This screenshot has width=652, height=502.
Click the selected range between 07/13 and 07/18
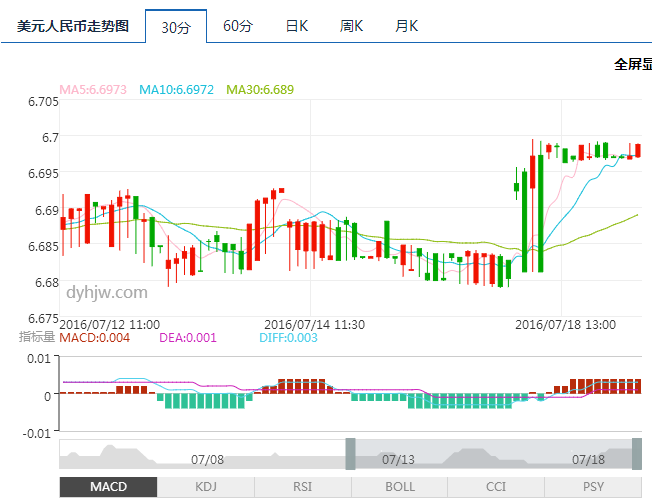[x=494, y=454]
